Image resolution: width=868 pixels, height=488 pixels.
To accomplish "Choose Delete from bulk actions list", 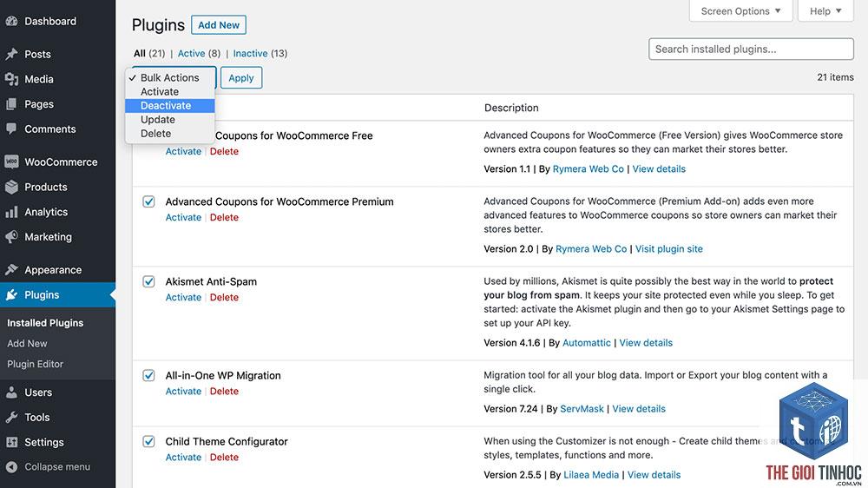I will [x=170, y=134].
